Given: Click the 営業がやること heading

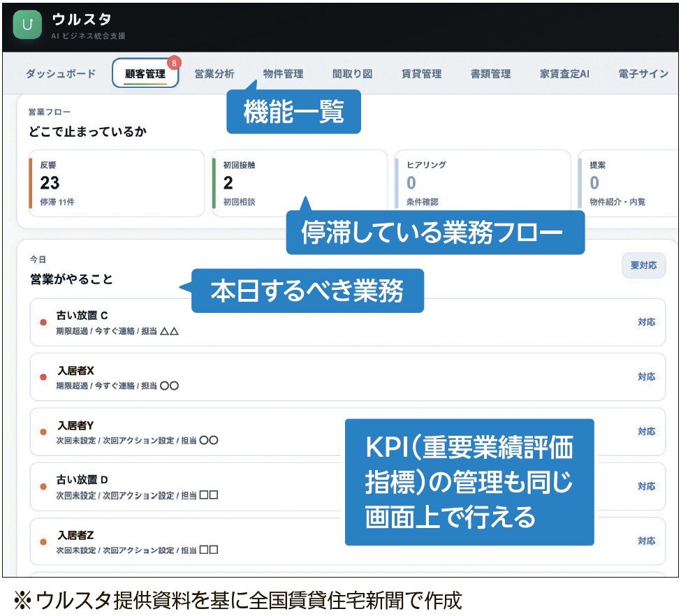Looking at the screenshot, I should coord(71,279).
